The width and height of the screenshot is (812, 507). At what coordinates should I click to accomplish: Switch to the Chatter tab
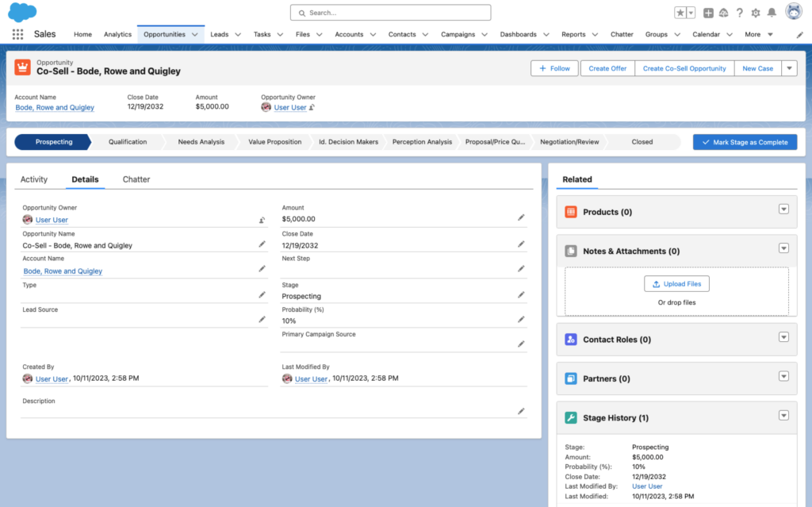click(136, 179)
